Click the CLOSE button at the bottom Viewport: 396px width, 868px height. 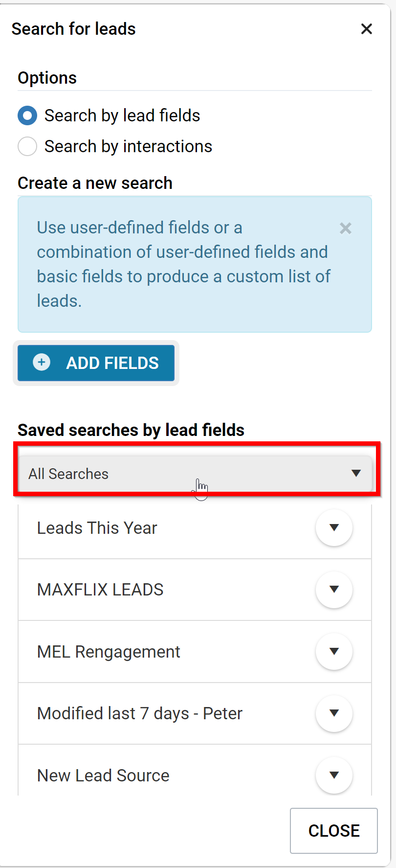click(x=333, y=830)
